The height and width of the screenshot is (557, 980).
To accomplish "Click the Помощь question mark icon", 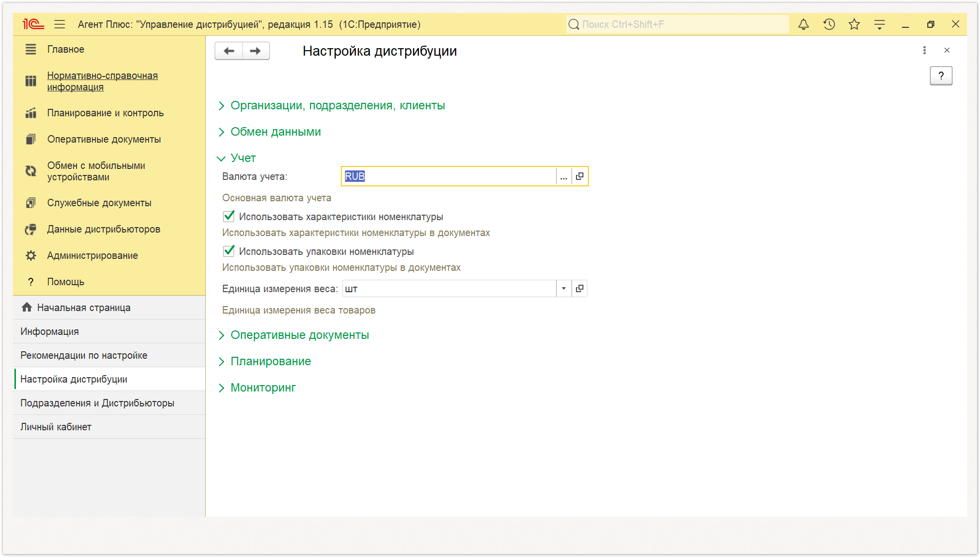I will coord(31,282).
